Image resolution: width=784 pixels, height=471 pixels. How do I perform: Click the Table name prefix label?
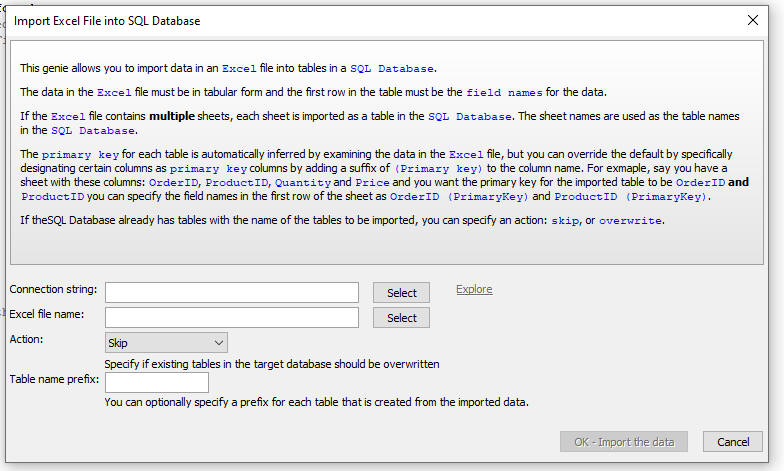[54, 379]
